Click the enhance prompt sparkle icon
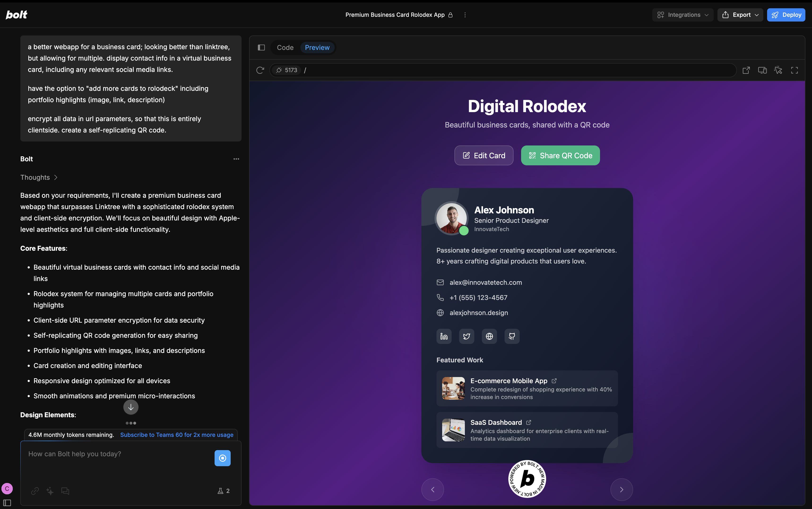 coord(50,491)
